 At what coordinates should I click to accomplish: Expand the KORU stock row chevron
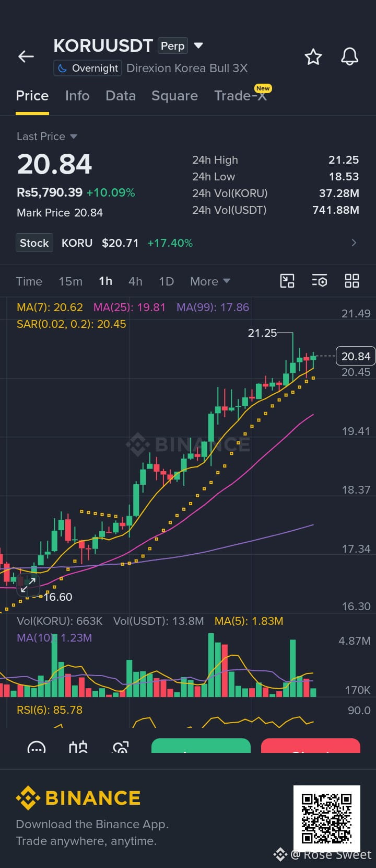[x=354, y=243]
